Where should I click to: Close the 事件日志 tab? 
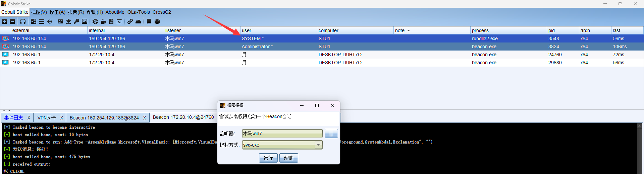click(x=29, y=118)
